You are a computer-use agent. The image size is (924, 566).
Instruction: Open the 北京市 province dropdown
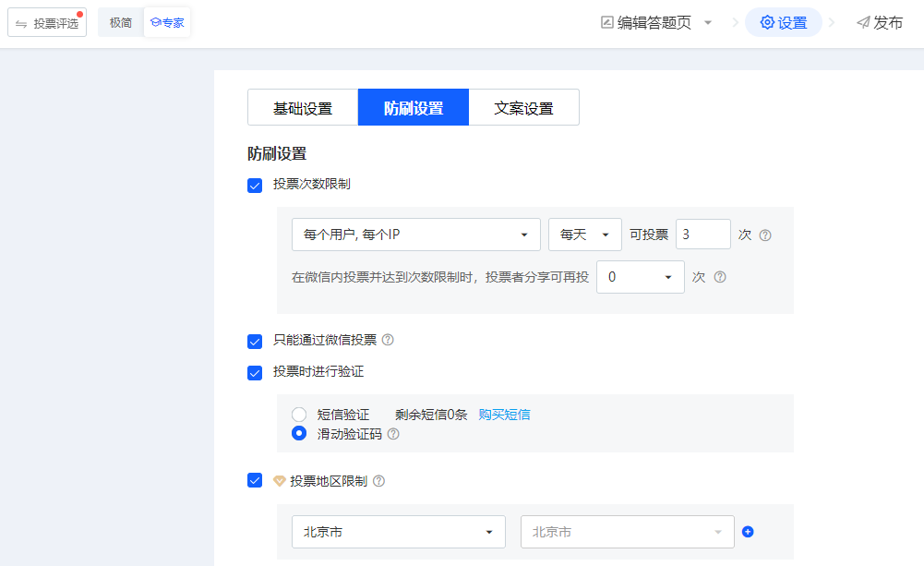coord(398,532)
